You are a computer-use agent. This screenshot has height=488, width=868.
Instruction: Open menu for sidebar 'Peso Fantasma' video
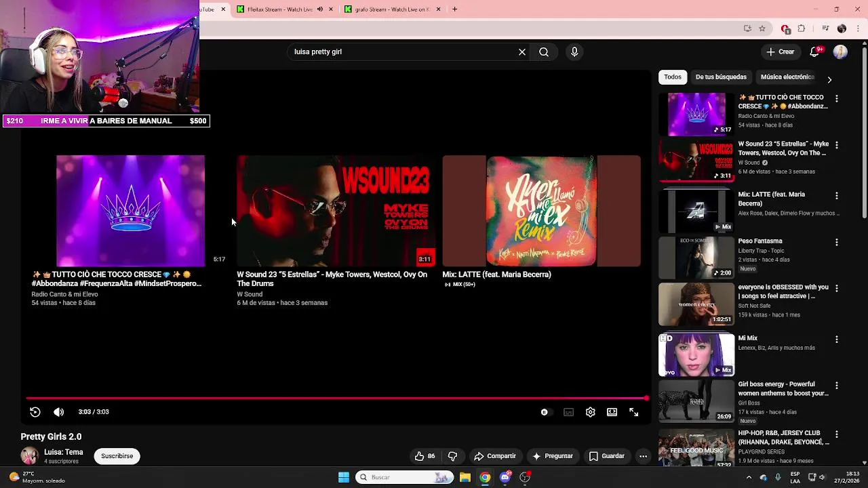[x=837, y=242]
